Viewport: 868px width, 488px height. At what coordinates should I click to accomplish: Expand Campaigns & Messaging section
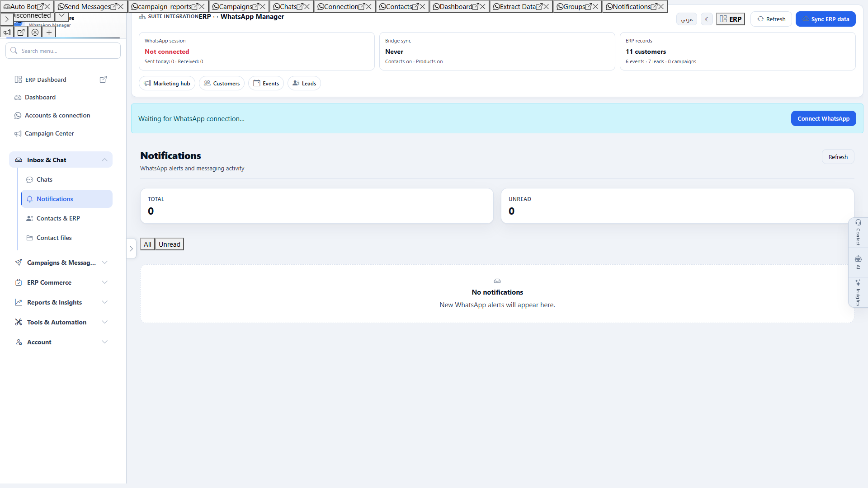click(x=61, y=263)
